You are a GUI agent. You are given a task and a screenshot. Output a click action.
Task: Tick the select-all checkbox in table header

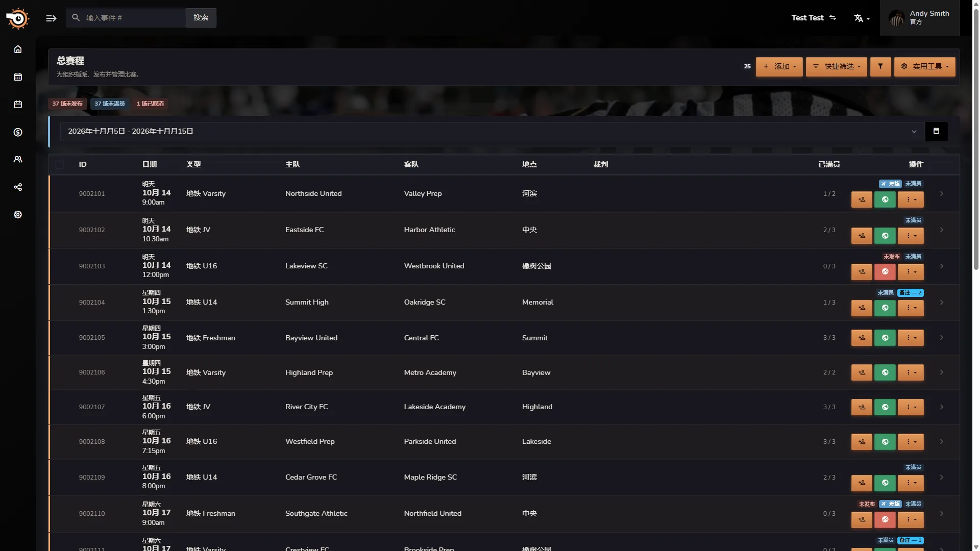click(60, 165)
